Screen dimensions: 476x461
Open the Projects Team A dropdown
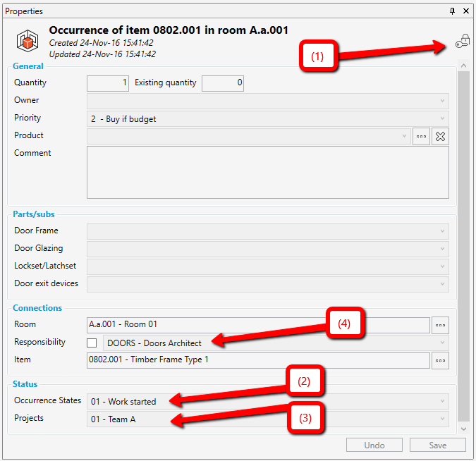[268, 419]
